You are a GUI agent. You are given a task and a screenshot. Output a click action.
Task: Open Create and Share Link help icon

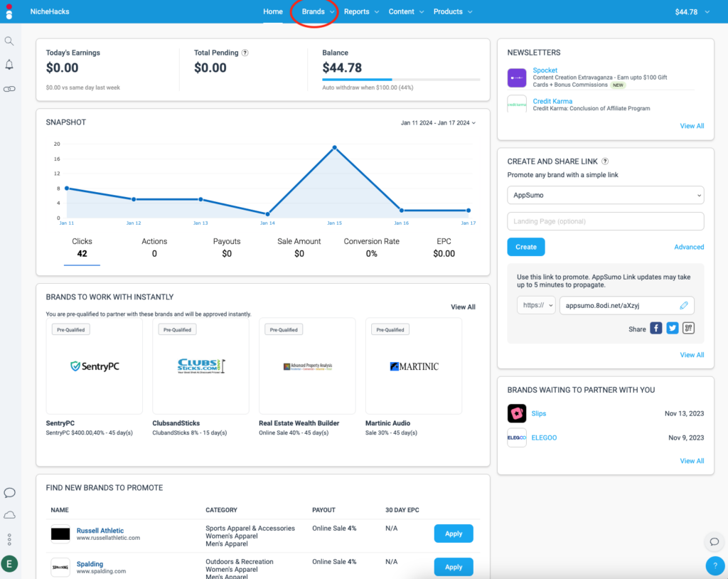tap(605, 161)
